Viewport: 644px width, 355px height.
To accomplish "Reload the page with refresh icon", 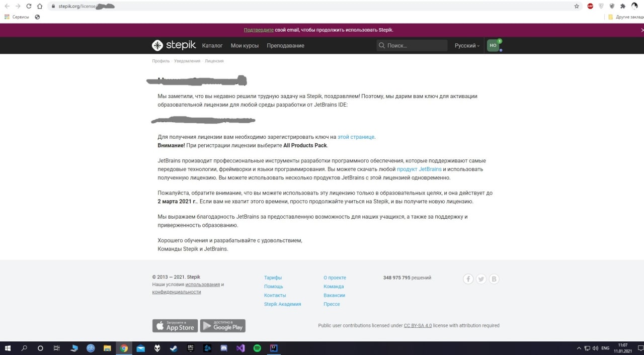I will click(x=29, y=6).
